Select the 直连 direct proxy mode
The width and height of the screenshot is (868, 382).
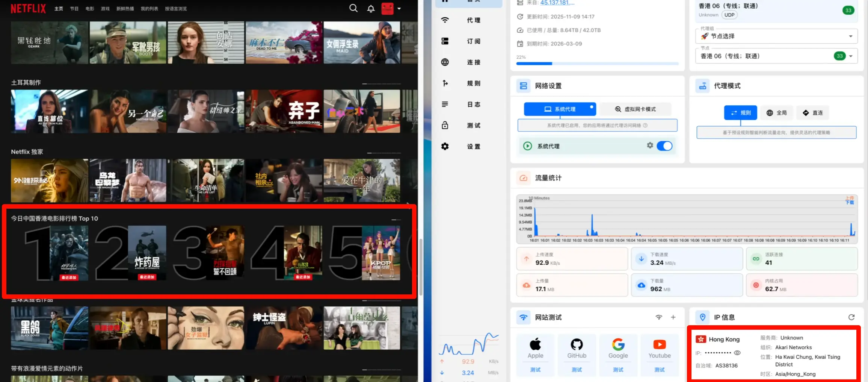click(x=813, y=113)
